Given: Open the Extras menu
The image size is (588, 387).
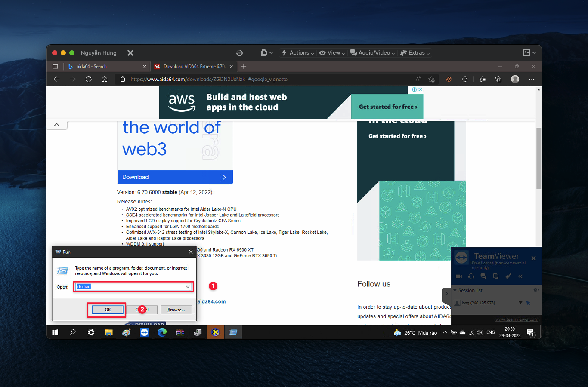Looking at the screenshot, I should (x=415, y=53).
